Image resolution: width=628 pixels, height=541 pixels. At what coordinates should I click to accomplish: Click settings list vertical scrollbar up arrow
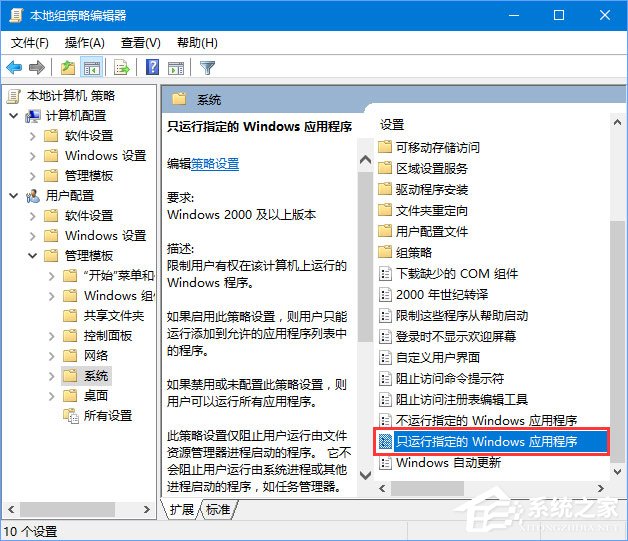pos(618,123)
